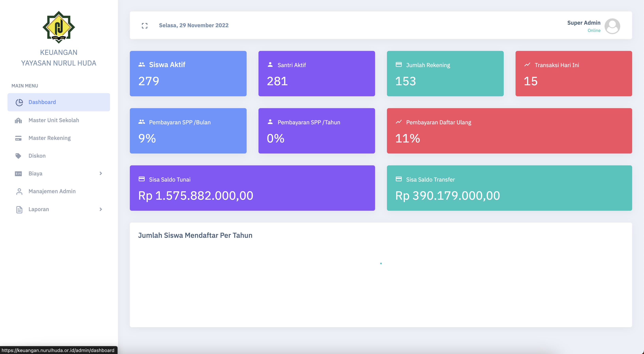Click the Master Unit Sekolah building icon
The height and width of the screenshot is (354, 644).
[19, 121]
